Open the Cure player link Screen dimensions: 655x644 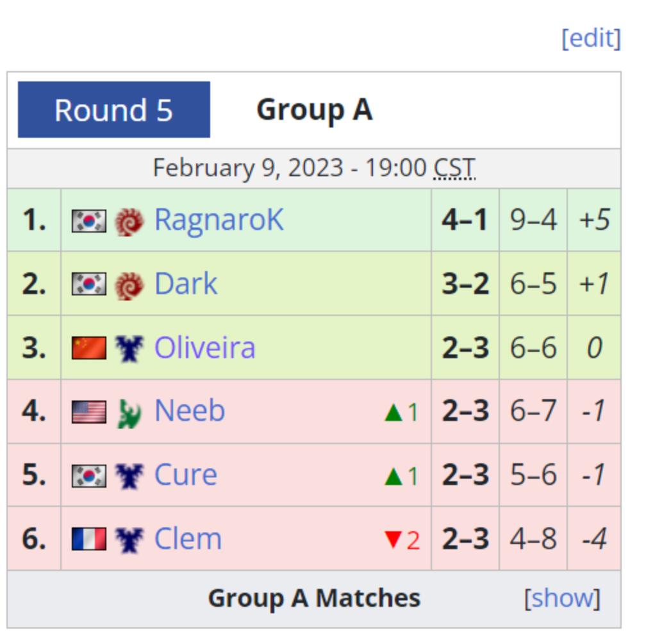[x=185, y=475]
